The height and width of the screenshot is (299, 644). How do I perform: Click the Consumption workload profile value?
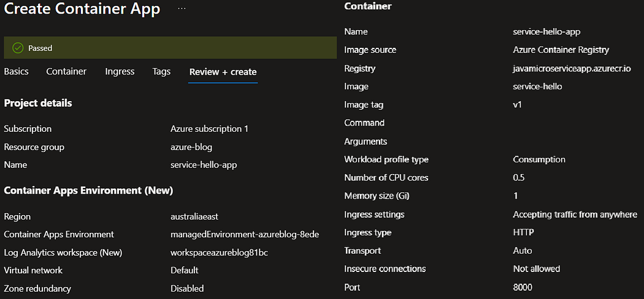(539, 159)
